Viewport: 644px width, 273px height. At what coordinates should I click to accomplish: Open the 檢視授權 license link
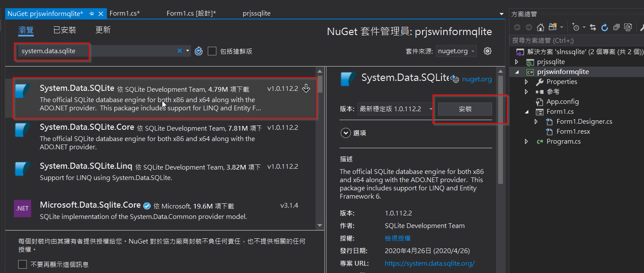397,238
